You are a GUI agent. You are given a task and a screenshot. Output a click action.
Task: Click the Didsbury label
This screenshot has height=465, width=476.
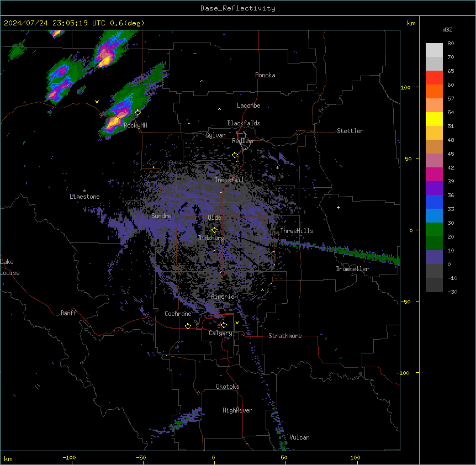(211, 238)
